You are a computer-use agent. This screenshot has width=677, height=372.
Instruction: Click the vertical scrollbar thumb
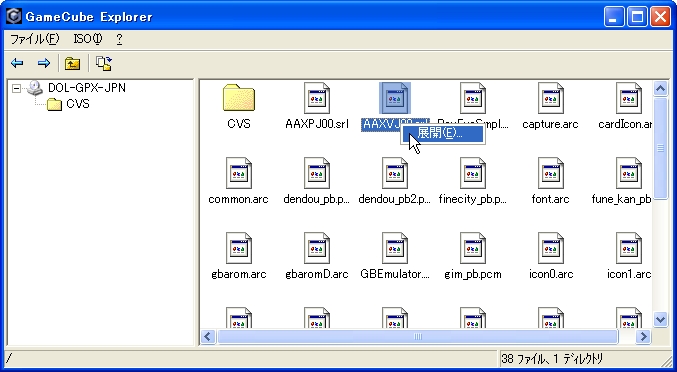661,148
